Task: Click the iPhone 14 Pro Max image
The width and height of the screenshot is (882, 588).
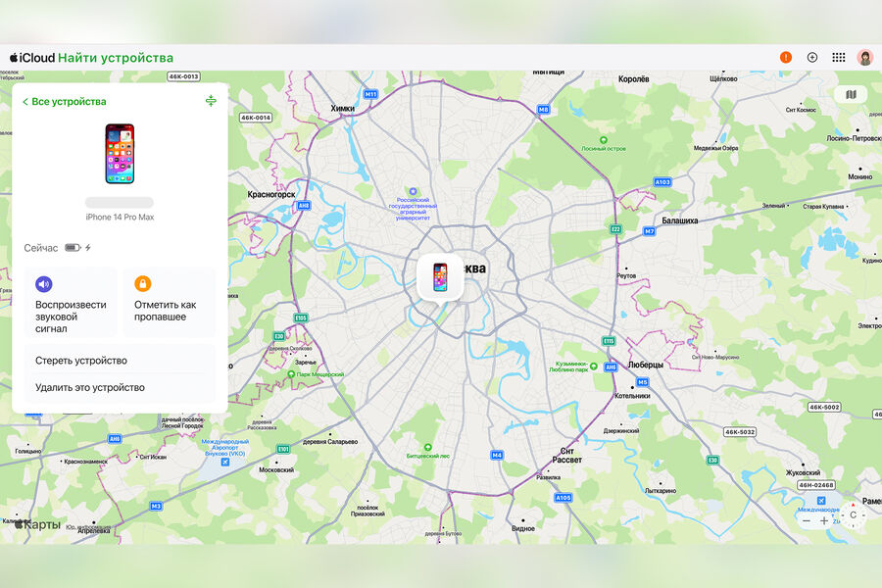Action: click(120, 154)
